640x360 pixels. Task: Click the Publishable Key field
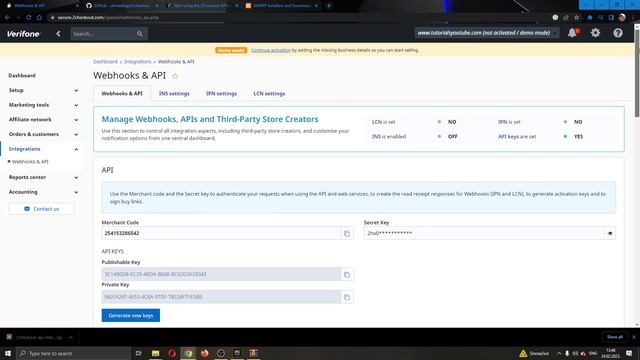point(221,274)
